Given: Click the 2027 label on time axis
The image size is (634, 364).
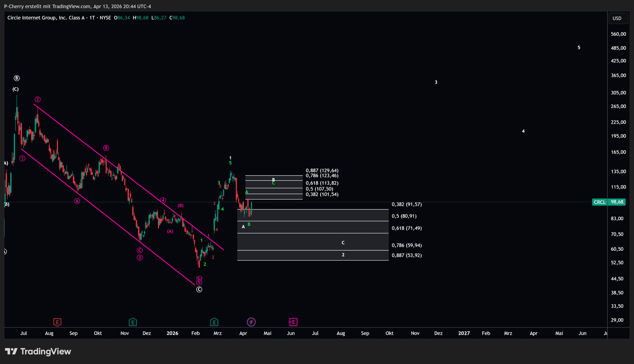Looking at the screenshot, I should coord(464,333).
